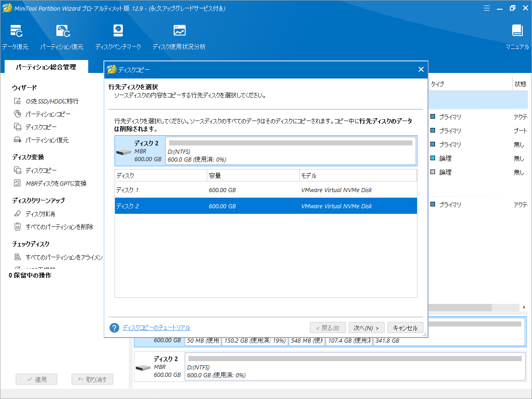The width and height of the screenshot is (532, 399).
Task: Click the 容量 column header
Action: pos(253,175)
